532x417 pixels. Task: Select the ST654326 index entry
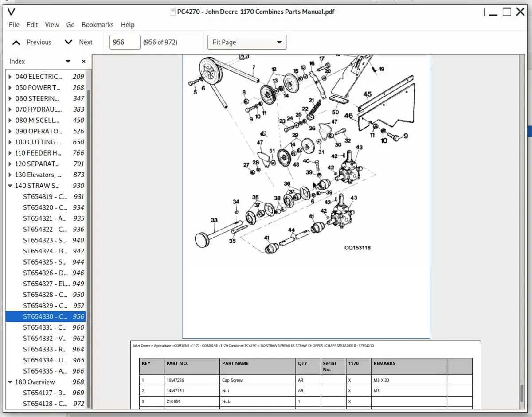tap(45, 273)
